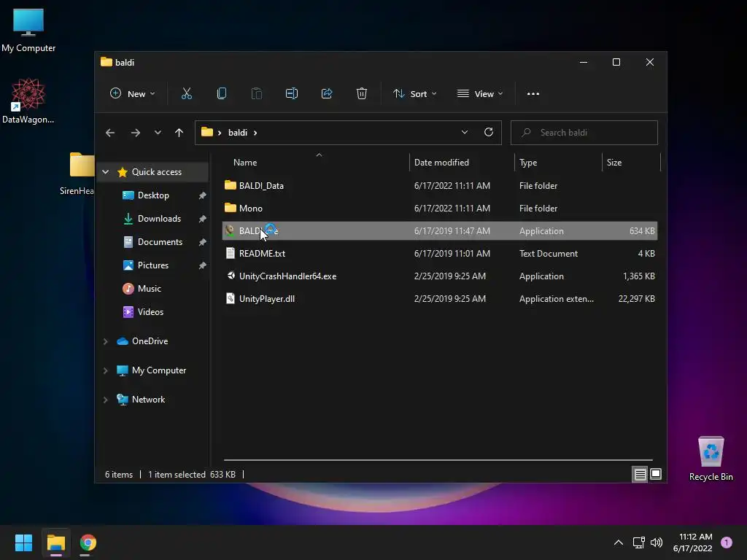Open the New item dropdown

pyautogui.click(x=133, y=94)
